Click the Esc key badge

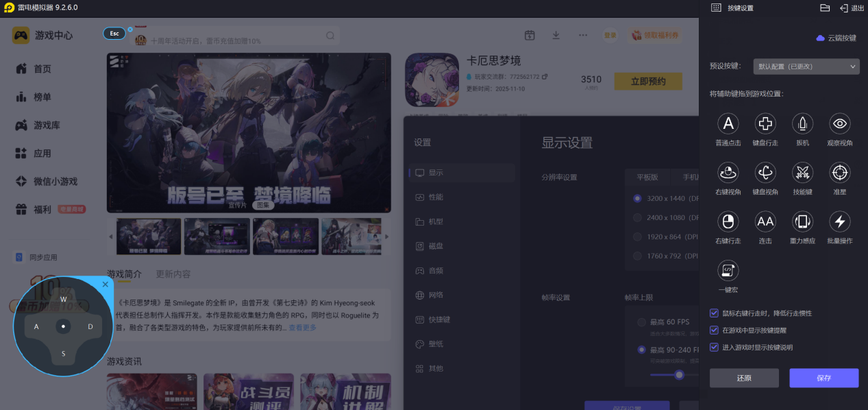114,33
